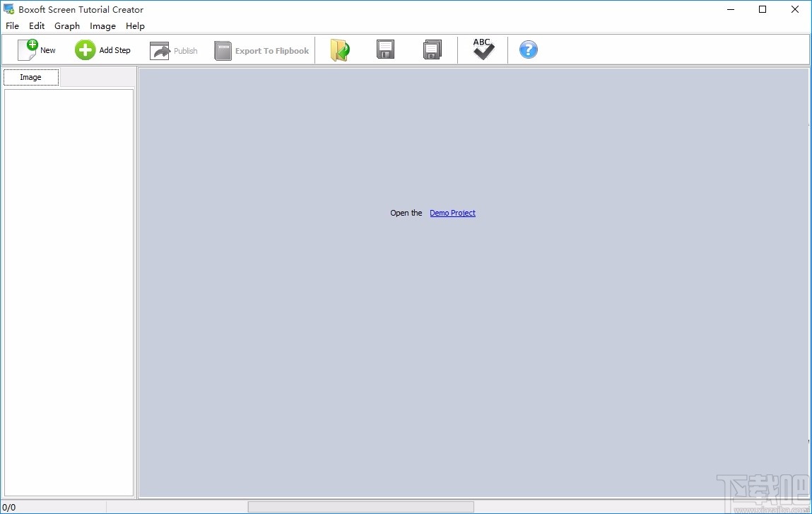Open the Graph menu
The width and height of the screenshot is (812, 514).
(x=66, y=25)
